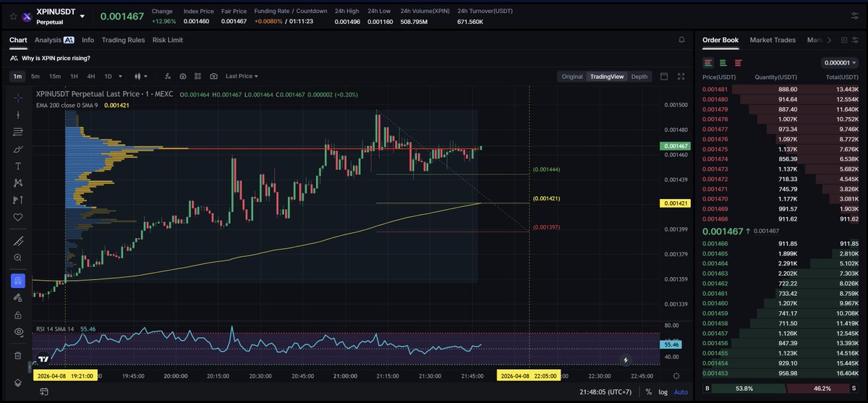Open the long position forecast tool
This screenshot has height=403, width=868.
click(x=18, y=200)
